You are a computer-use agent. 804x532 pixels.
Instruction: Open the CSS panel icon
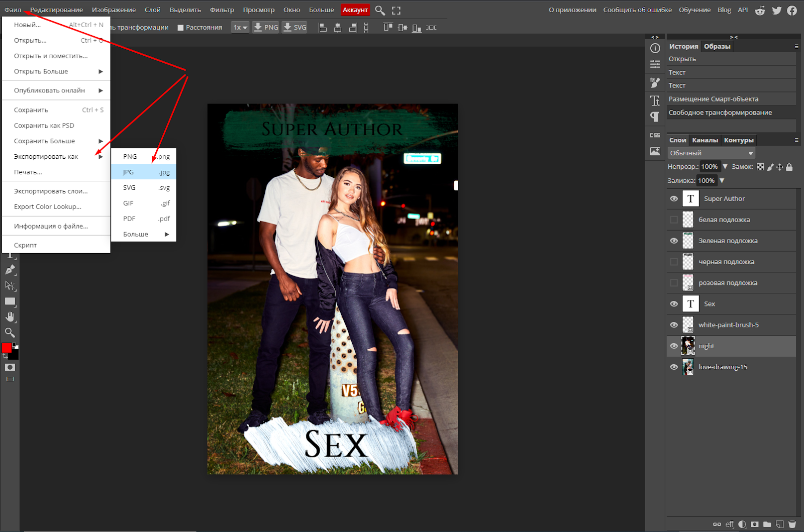coord(655,135)
